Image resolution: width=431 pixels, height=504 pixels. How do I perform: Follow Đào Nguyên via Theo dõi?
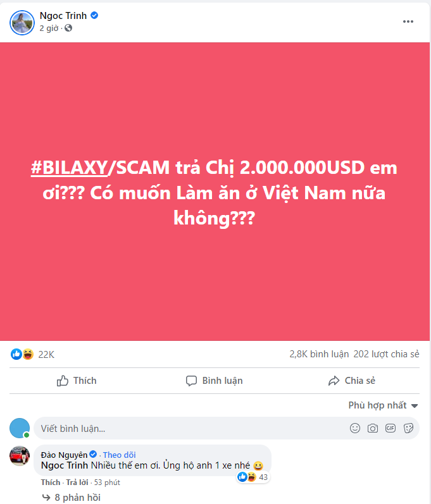(x=120, y=455)
